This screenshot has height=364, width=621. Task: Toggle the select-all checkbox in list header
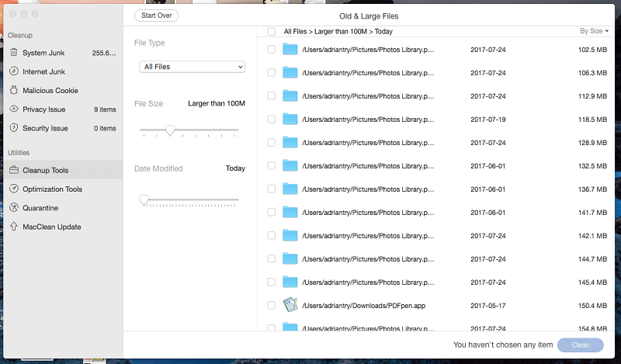pyautogui.click(x=271, y=31)
